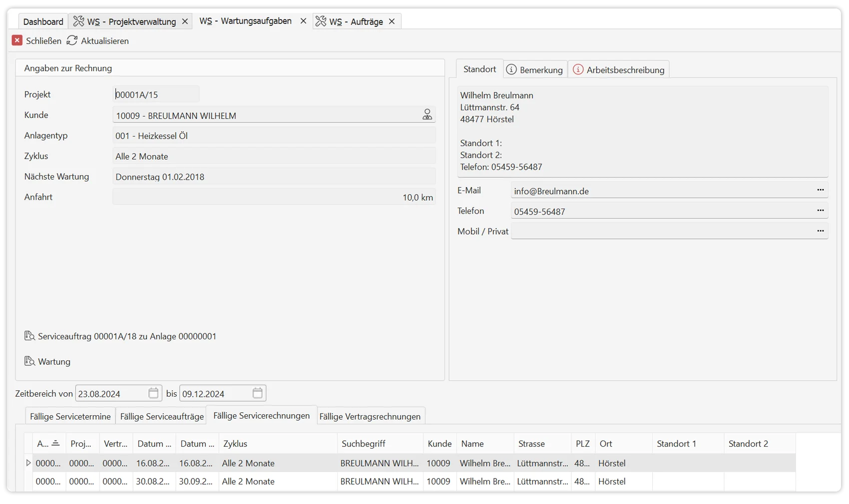Image resolution: width=849 pixels, height=504 pixels.
Task: Open the Mobil / Privat ellipsis menu
Action: pyautogui.click(x=820, y=231)
